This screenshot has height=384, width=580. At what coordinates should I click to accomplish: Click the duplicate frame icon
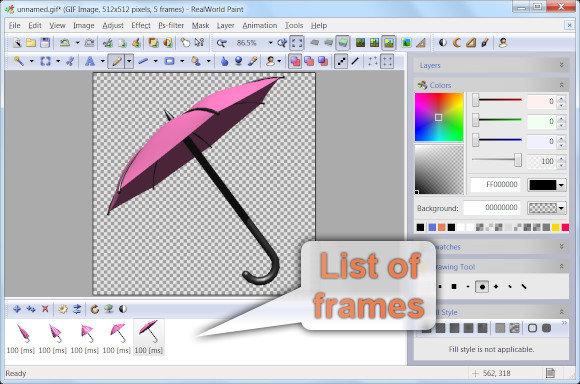coord(31,309)
